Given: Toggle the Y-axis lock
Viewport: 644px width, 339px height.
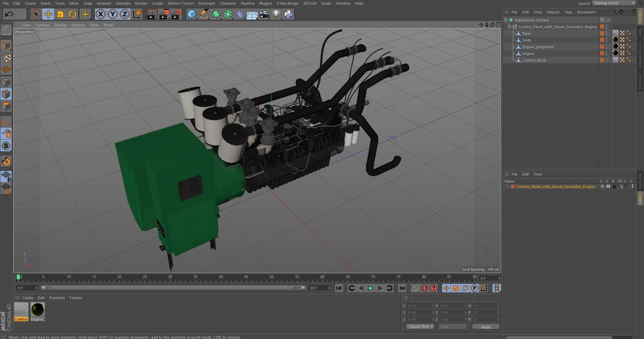Looking at the screenshot, I should coord(113,14).
